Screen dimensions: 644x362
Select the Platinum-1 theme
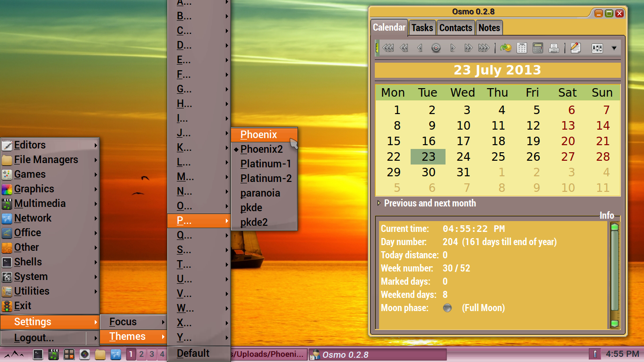[x=264, y=164]
